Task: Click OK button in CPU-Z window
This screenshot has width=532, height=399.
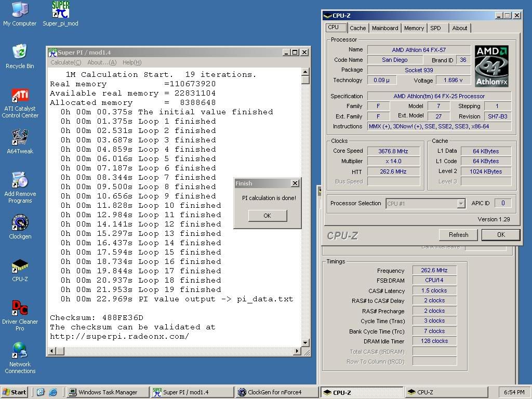Action: click(501, 235)
